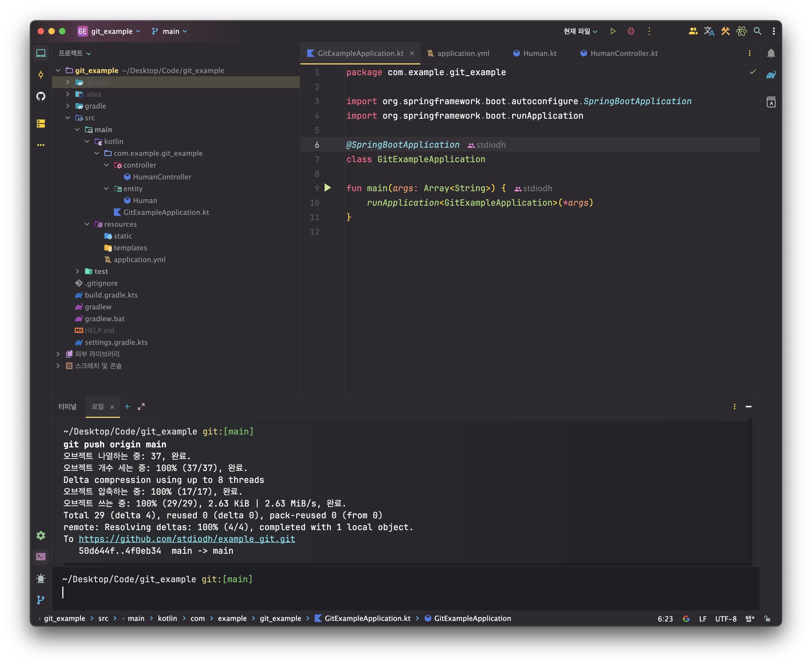The width and height of the screenshot is (812, 666).
Task: Expand the test folder in tree
Action: click(78, 271)
